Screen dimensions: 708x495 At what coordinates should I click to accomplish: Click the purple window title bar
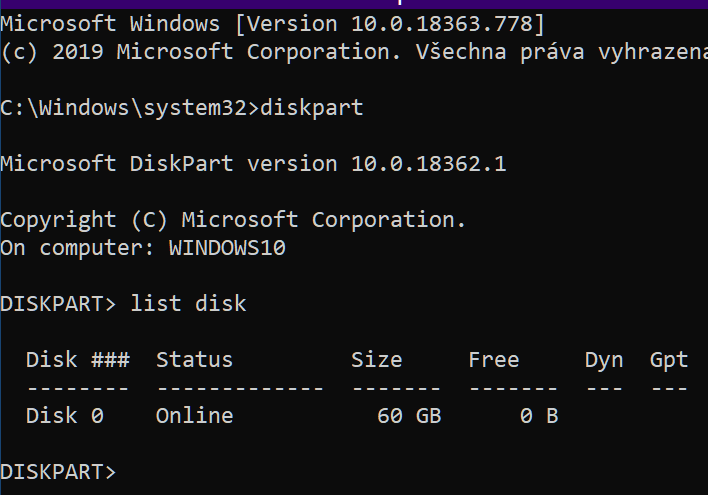click(x=354, y=4)
